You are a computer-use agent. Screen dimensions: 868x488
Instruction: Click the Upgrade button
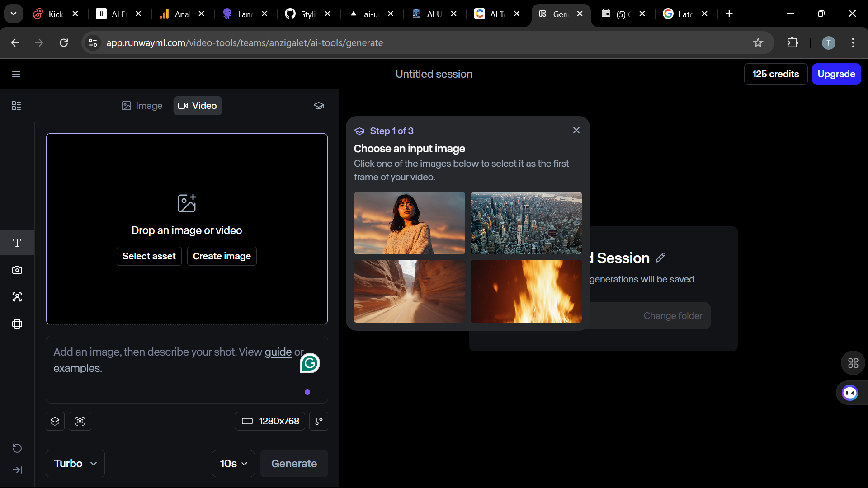(x=836, y=74)
